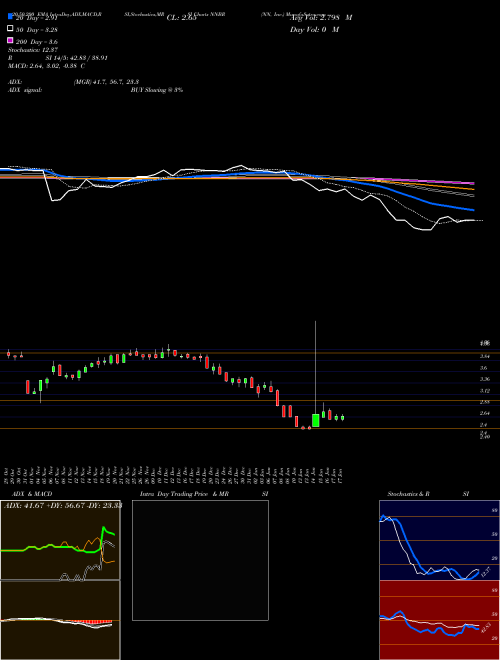Screen dimensions: 500x660
Task: Click the magenta 200 Day EMA legend swatch
Action: click(x=10, y=40)
